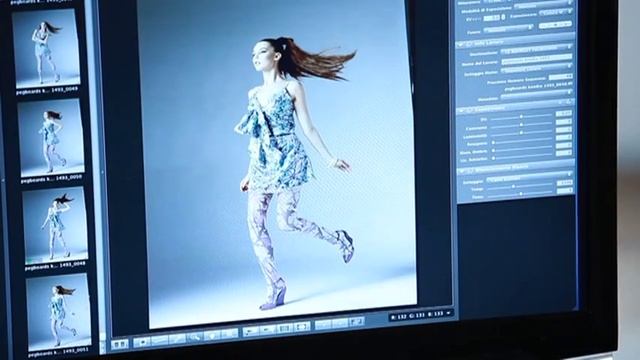Image resolution: width=640 pixels, height=360 pixels.
Task: Adjust the Contrasto slider handle
Action: [521, 124]
